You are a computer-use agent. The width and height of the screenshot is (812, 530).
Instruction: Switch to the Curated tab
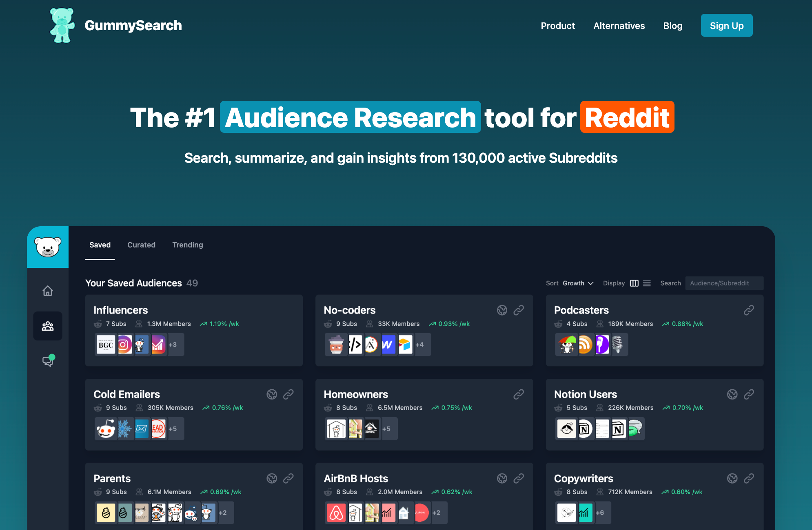click(141, 245)
